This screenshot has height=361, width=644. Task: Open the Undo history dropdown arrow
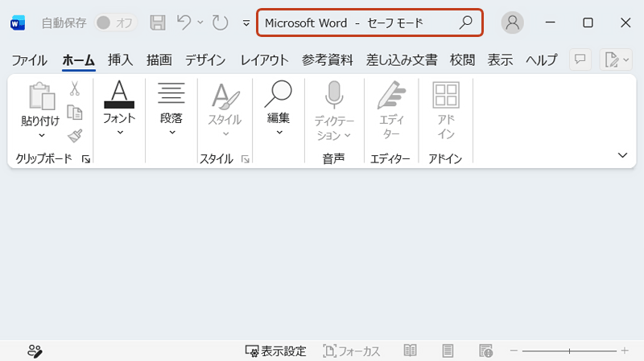coord(200,23)
